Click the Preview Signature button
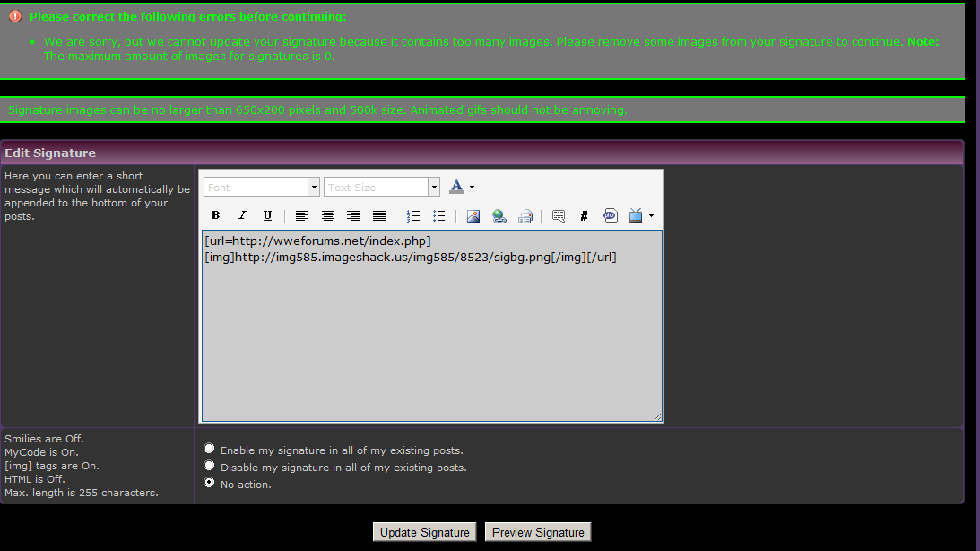This screenshot has height=551, width=980. tap(538, 532)
